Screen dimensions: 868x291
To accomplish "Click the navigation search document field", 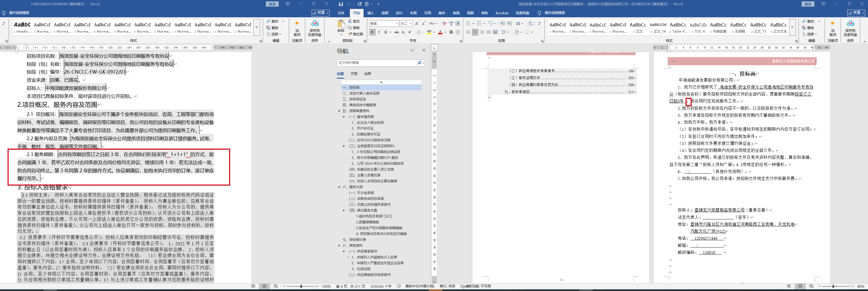I will [x=377, y=63].
